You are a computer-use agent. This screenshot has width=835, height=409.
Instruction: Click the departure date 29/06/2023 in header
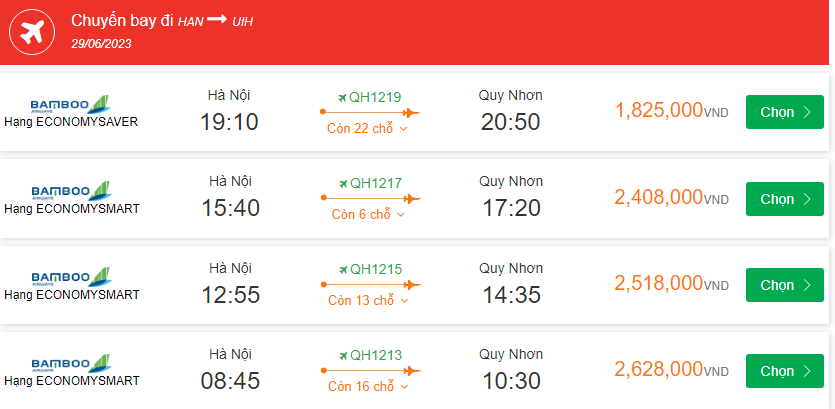click(101, 43)
